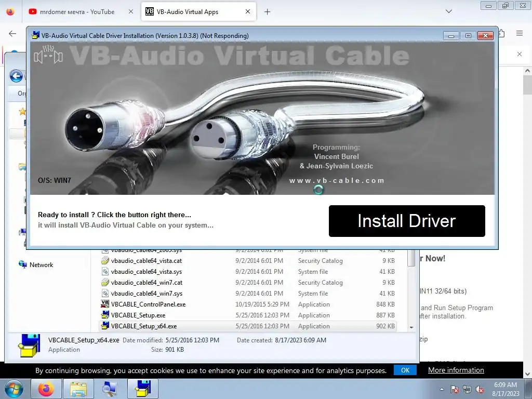Click the vbaudio_cable64_vista.cat catalog icon
532x399 pixels.
[105, 261]
